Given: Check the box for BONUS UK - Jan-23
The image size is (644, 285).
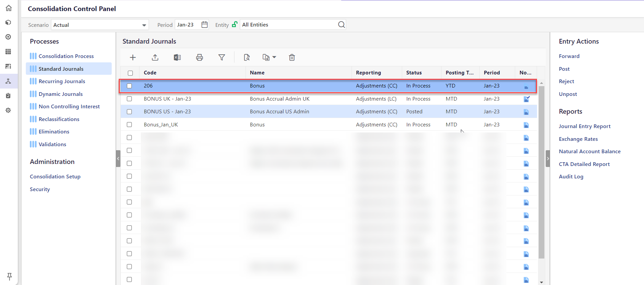Looking at the screenshot, I should click(x=129, y=99).
